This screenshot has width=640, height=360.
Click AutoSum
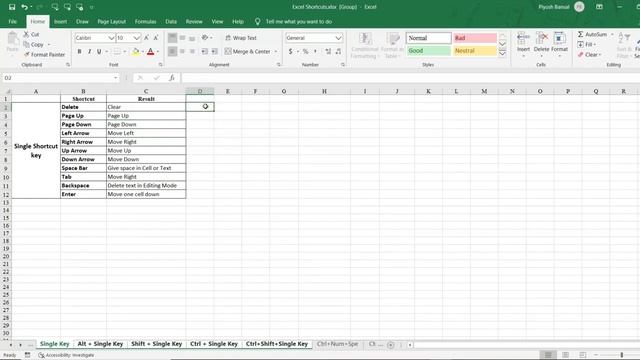click(x=592, y=34)
